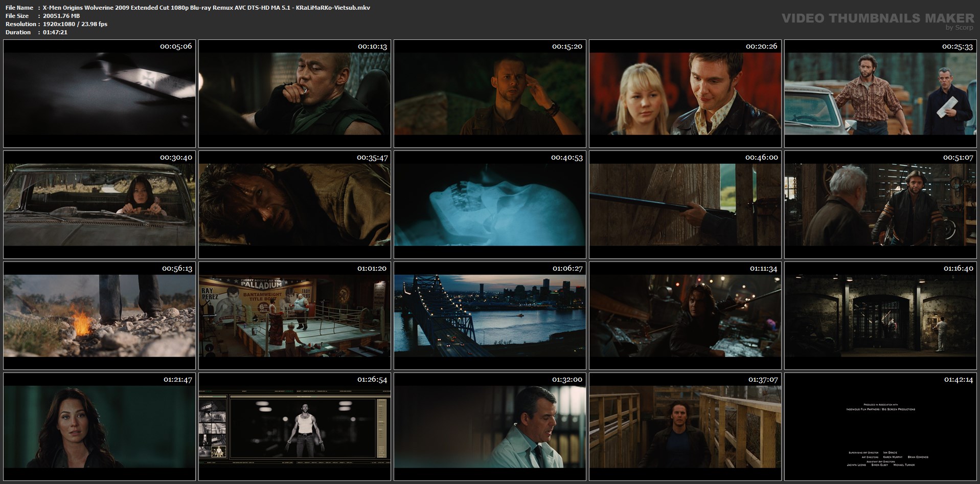The height and width of the screenshot is (484, 980).
Task: Click the 00:30:40 car scene thumbnail
Action: point(99,205)
